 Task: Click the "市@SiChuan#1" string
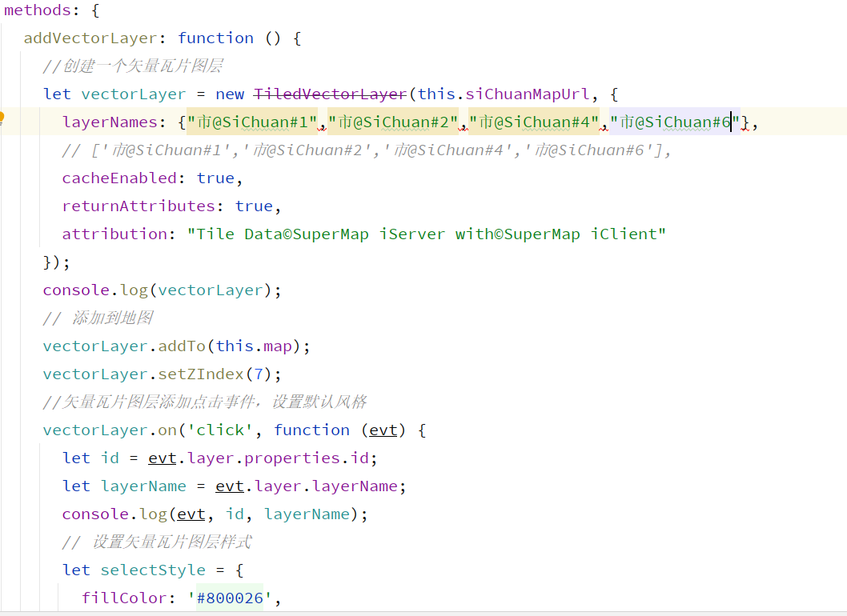coord(252,122)
